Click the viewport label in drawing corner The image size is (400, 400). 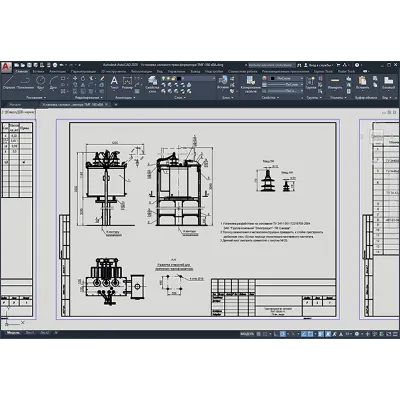pyautogui.click(x=18, y=113)
